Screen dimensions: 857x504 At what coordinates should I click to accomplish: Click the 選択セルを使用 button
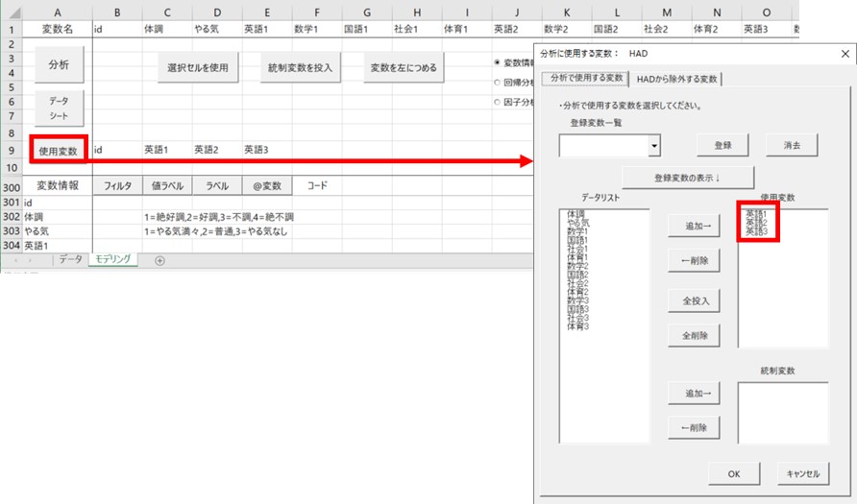(198, 68)
